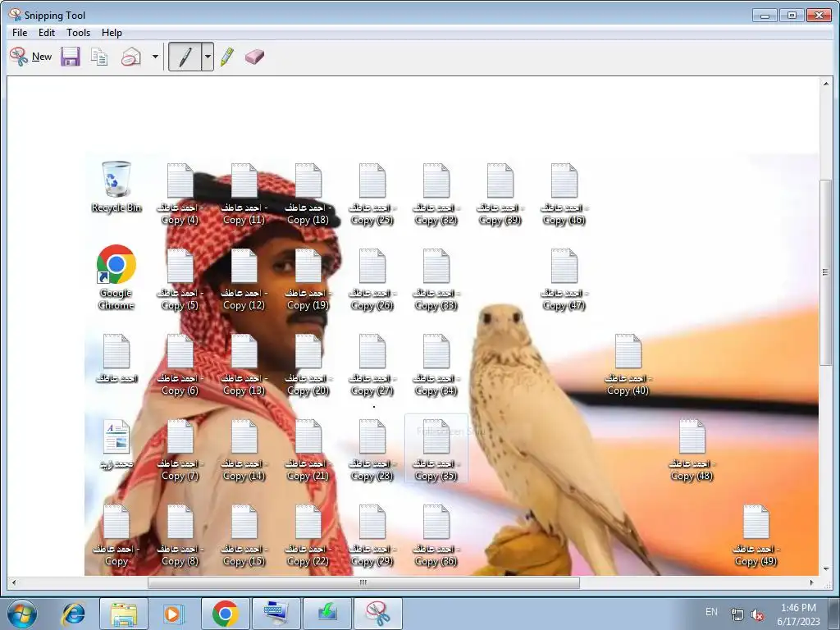The width and height of the screenshot is (840, 630).
Task: Click the Recycle Bin icon in the snip
Action: pyautogui.click(x=116, y=186)
